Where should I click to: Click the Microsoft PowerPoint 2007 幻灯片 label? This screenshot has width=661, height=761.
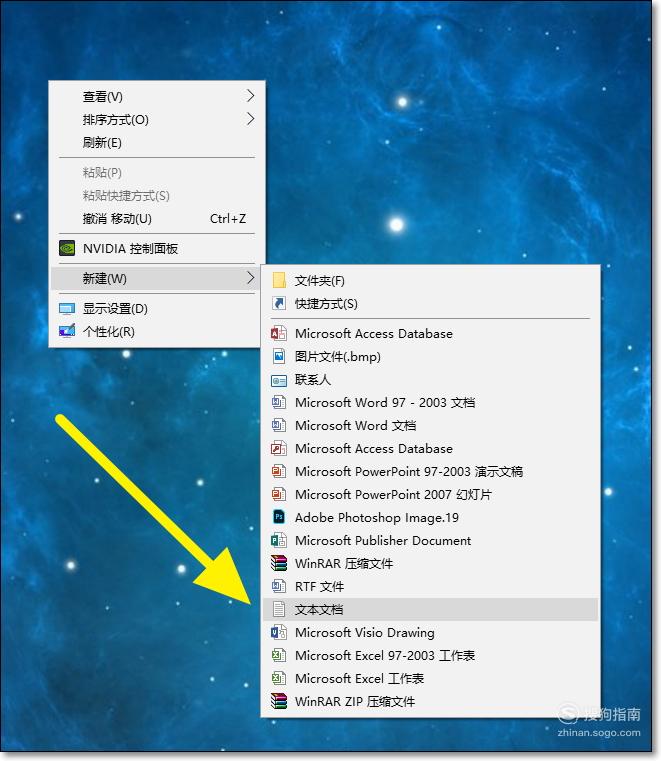[393, 494]
